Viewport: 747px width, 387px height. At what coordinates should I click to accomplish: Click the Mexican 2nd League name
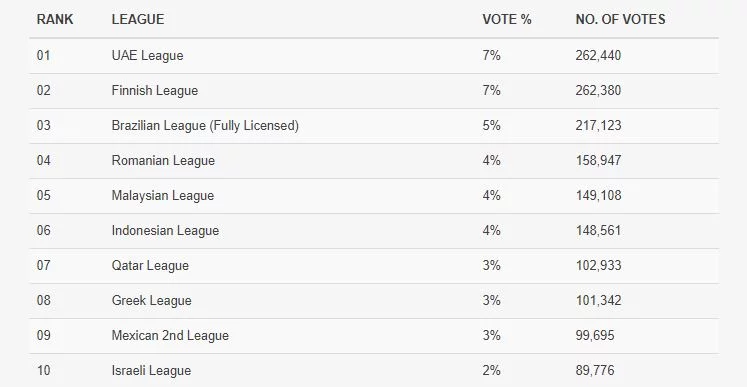pyautogui.click(x=170, y=336)
